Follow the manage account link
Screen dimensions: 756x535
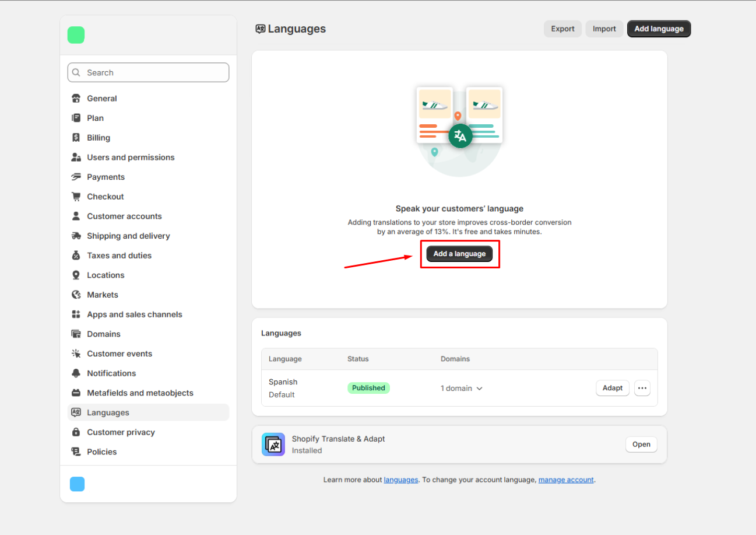point(565,480)
